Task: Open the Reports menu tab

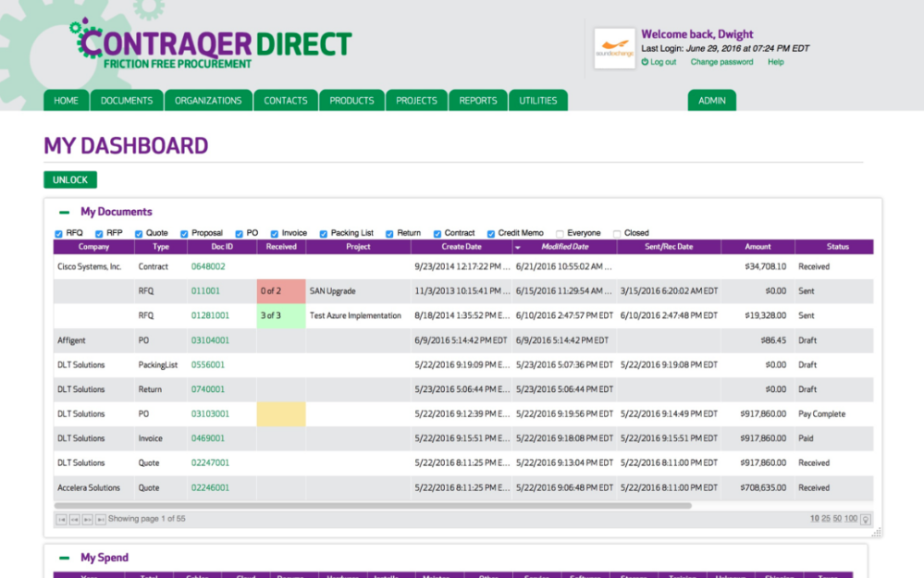Action: click(478, 101)
